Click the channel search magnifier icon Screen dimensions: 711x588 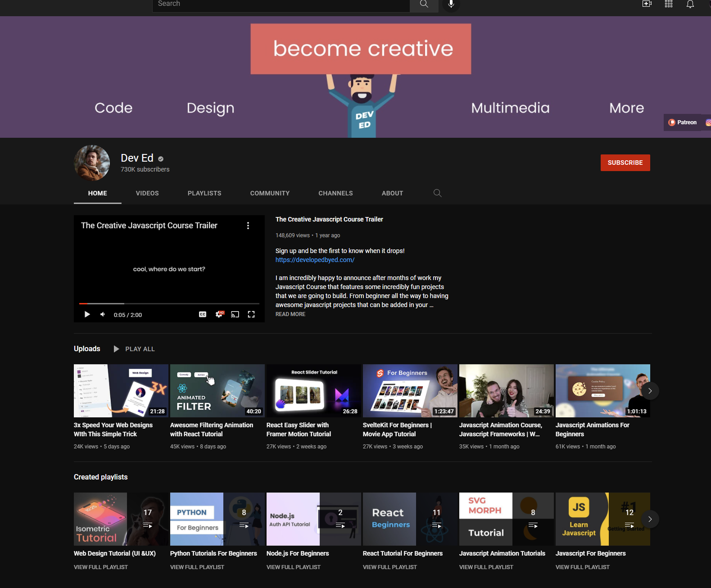click(x=437, y=193)
